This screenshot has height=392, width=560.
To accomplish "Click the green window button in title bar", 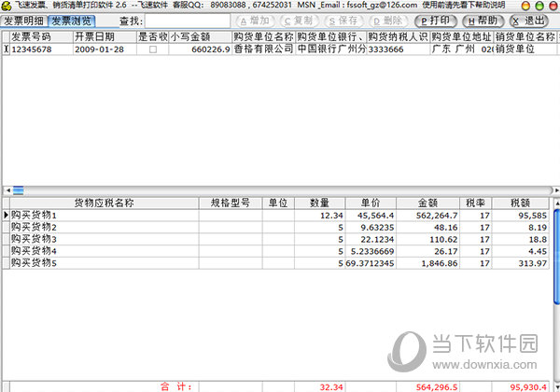I will 539,6.
